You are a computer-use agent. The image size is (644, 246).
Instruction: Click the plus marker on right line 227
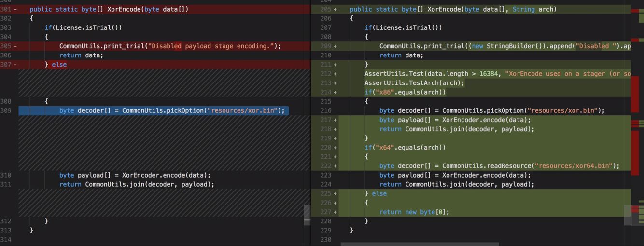tap(336, 212)
